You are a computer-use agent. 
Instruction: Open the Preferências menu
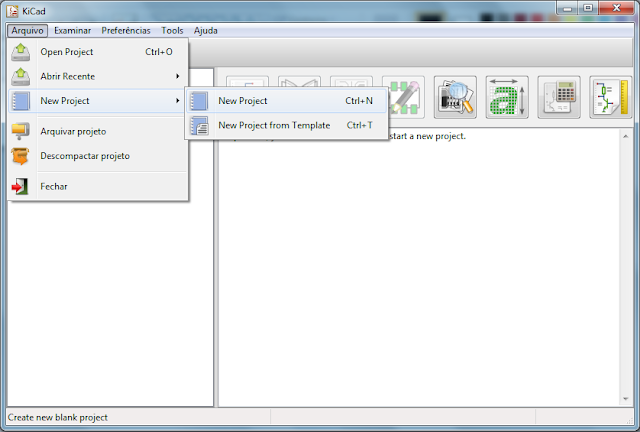point(126,31)
